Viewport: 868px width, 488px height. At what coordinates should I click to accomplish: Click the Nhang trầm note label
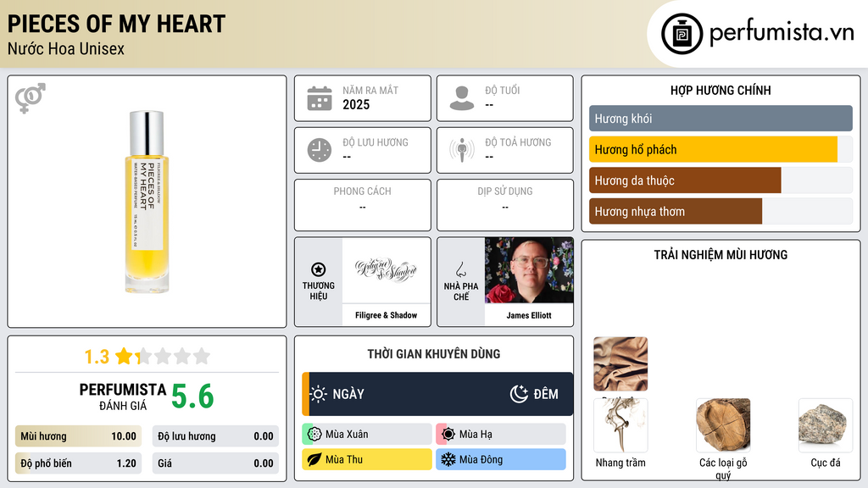pos(620,463)
